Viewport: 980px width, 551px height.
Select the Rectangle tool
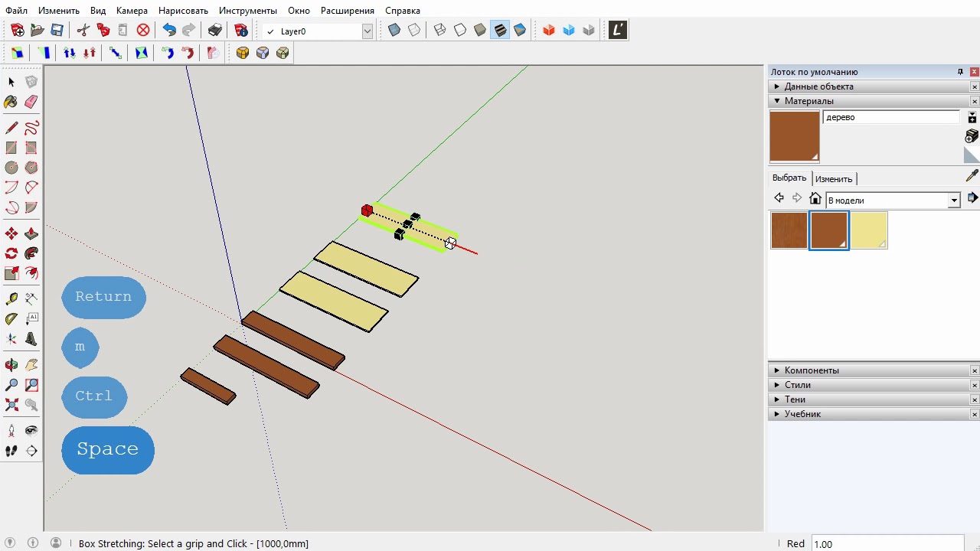11,148
